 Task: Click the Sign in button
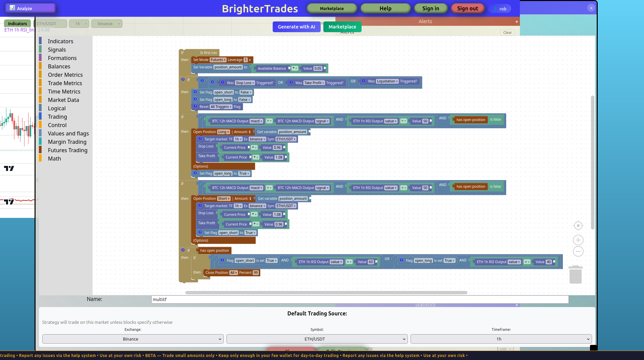(x=431, y=8)
